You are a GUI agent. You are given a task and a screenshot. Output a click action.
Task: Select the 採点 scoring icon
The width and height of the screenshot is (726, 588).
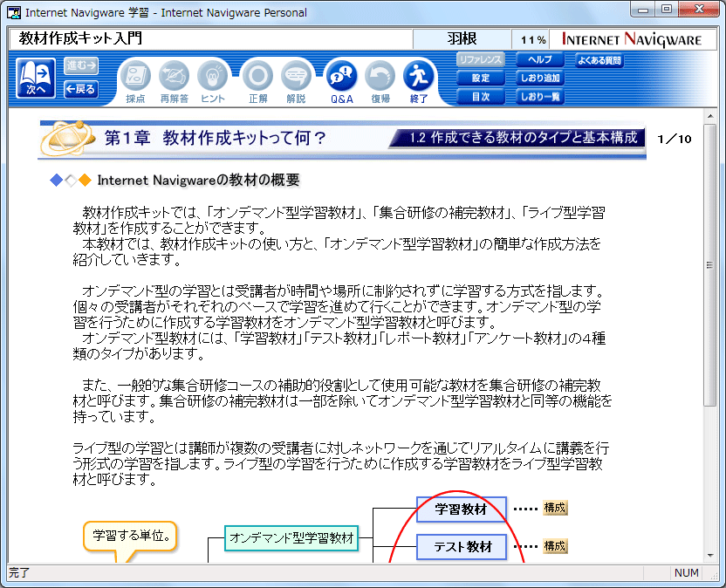point(135,81)
